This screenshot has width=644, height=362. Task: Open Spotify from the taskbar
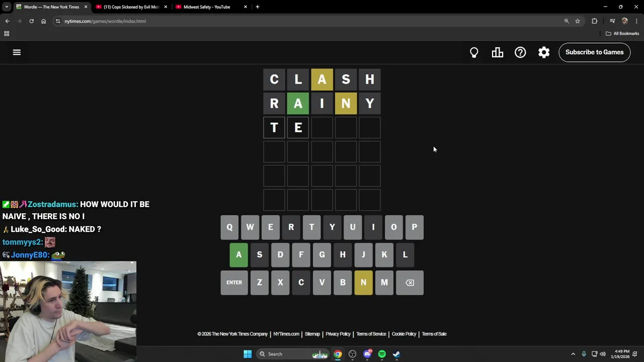(382, 354)
